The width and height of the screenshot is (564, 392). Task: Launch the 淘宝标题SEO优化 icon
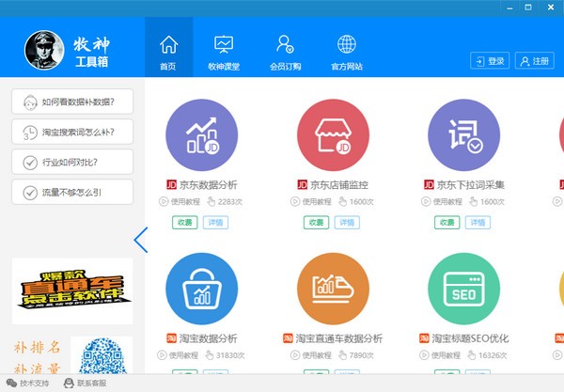click(x=464, y=289)
